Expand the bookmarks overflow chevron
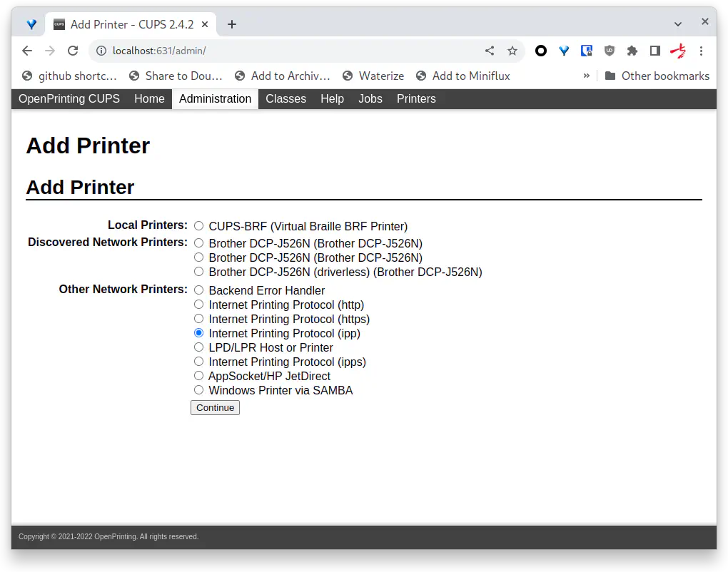 [587, 76]
